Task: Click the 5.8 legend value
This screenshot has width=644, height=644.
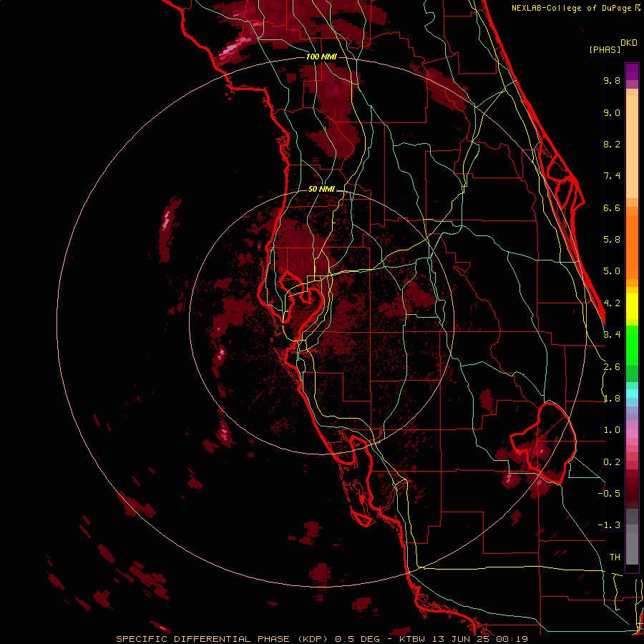Action: tap(612, 240)
